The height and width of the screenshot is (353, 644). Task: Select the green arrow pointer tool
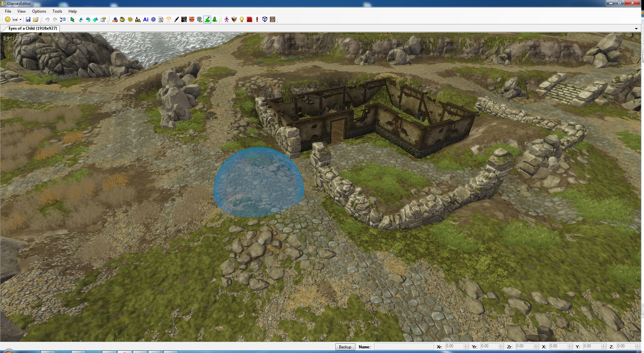[72, 20]
